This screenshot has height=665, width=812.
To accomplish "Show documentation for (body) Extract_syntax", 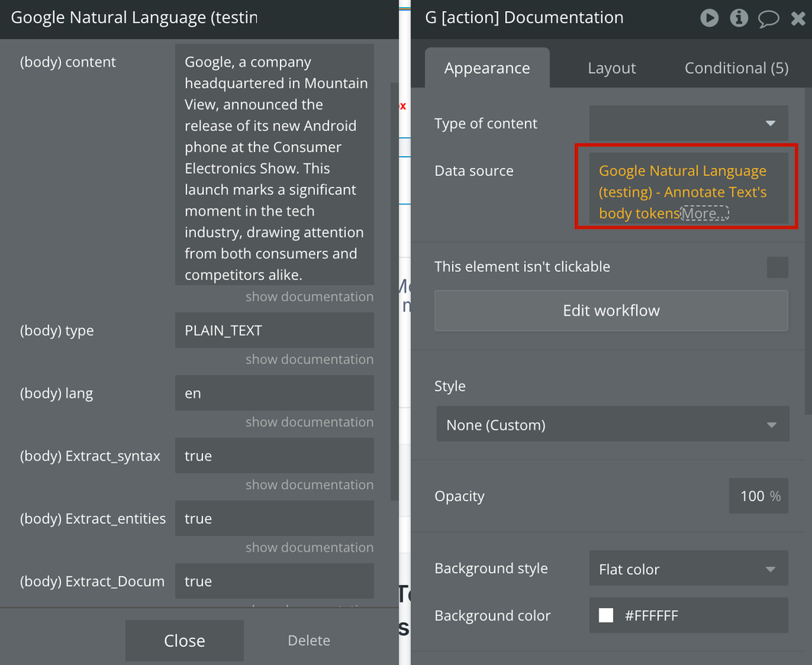I will (x=309, y=484).
